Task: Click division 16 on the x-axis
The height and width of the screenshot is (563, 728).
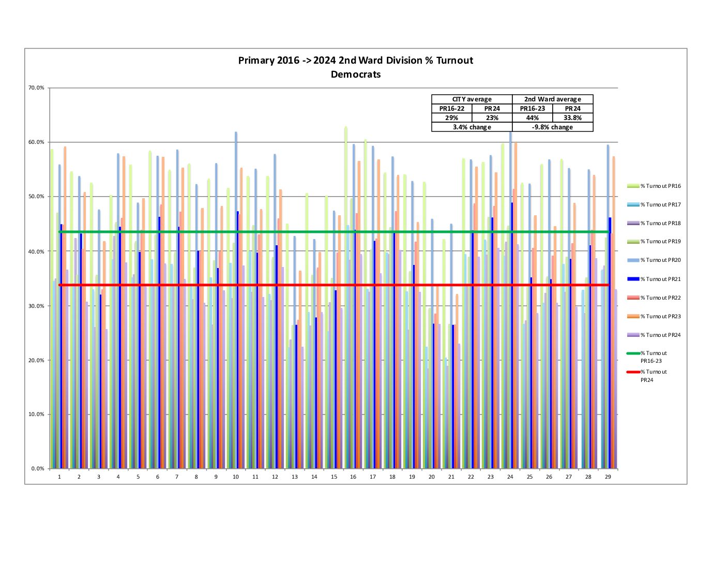Action: pos(353,477)
